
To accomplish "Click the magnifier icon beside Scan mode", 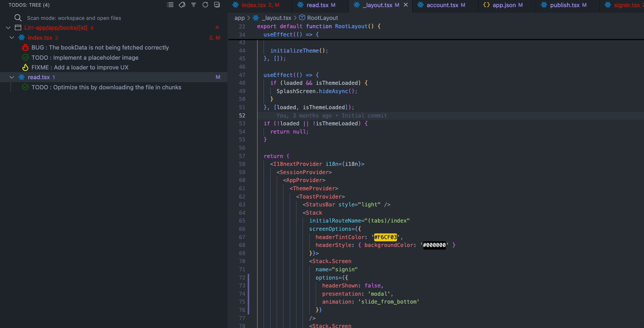I will point(18,18).
